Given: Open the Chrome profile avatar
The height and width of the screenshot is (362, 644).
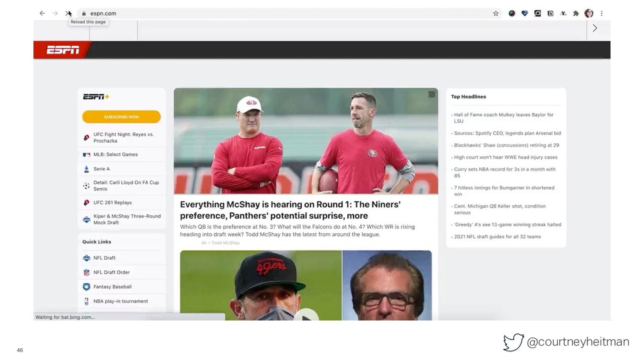Looking at the screenshot, I should 589,14.
